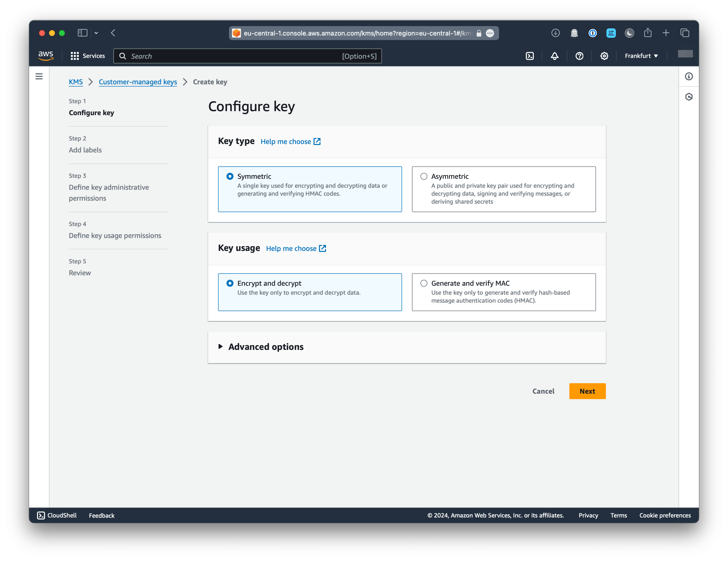Select the Symmetric key type option

[x=230, y=176]
